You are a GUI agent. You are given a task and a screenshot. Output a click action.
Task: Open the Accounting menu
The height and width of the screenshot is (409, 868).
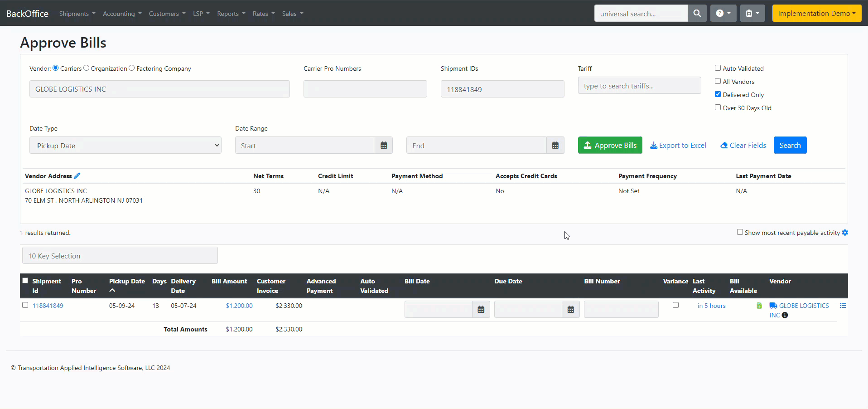[x=122, y=14]
